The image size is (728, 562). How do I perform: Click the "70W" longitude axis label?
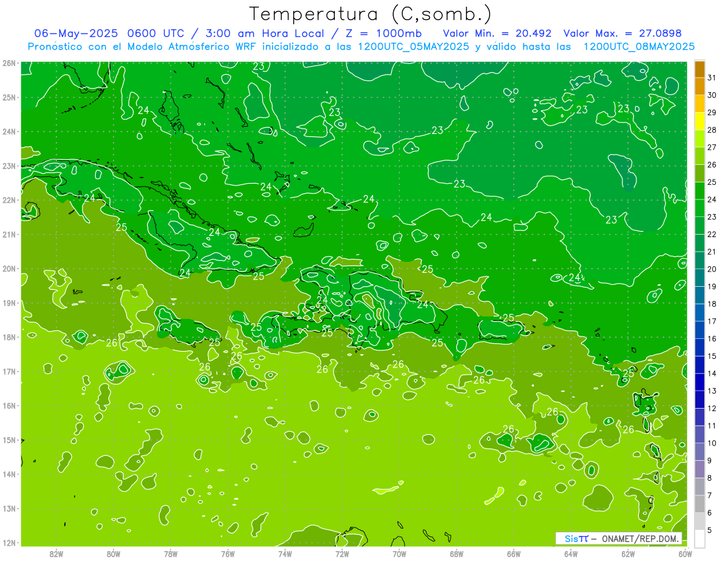[399, 554]
